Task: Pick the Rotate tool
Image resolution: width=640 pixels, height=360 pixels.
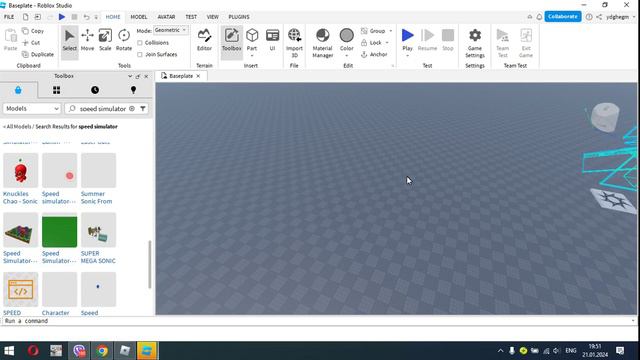Action: coord(124,41)
